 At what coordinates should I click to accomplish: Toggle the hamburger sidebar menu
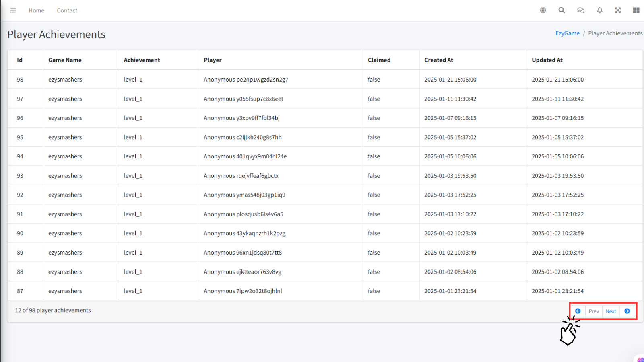pos(13,10)
